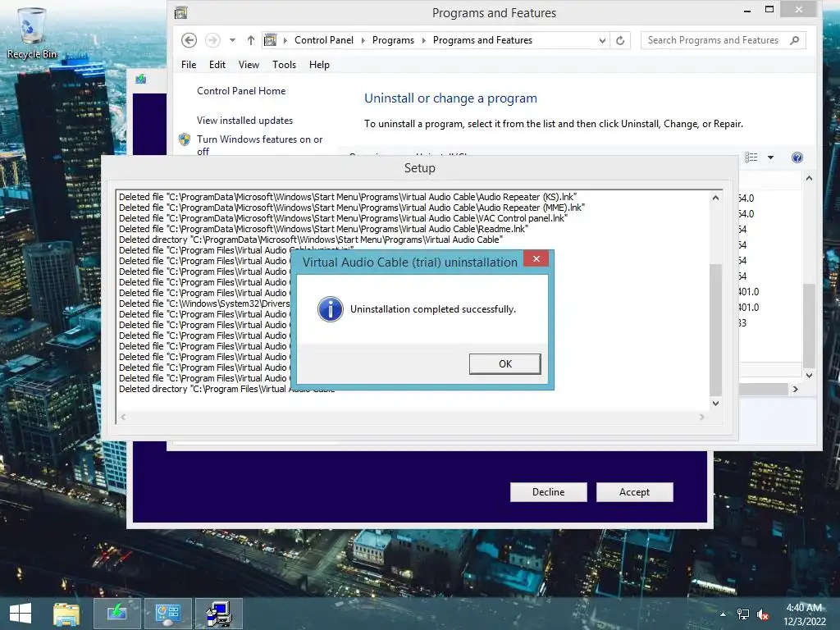Click the Programs and Features title bar icon
This screenshot has width=840, height=630.
(181, 13)
